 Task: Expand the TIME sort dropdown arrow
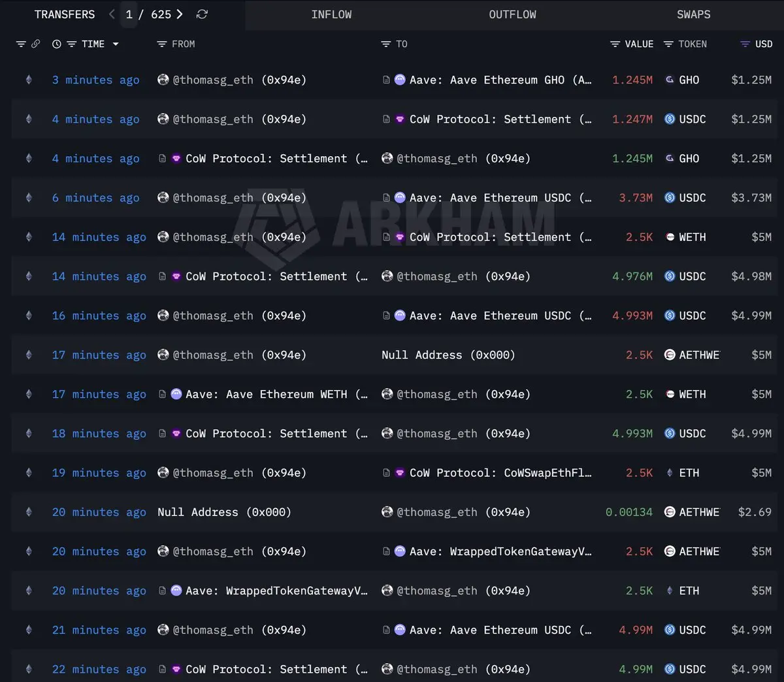point(116,44)
